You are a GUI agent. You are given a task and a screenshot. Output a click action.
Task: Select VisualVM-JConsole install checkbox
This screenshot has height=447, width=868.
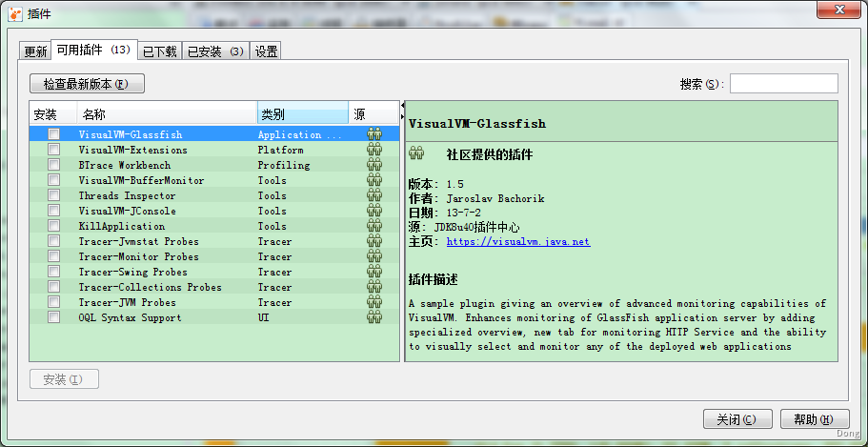point(53,211)
